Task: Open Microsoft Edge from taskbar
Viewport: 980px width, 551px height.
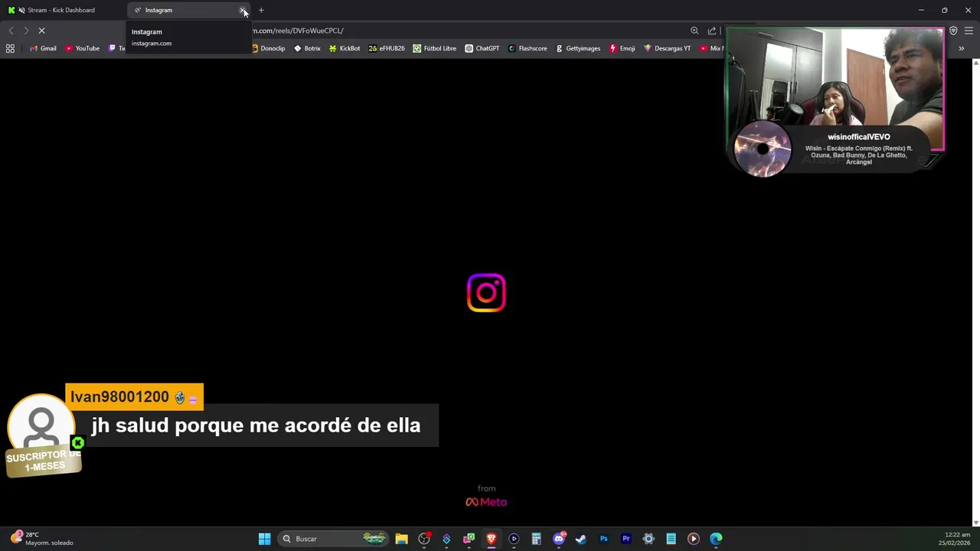Action: pyautogui.click(x=716, y=539)
